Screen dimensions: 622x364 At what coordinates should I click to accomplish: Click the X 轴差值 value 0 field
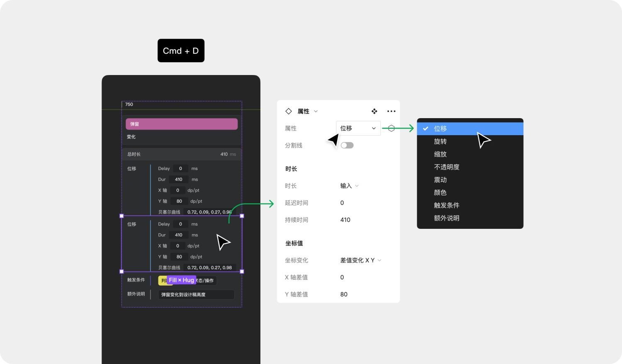(x=342, y=277)
